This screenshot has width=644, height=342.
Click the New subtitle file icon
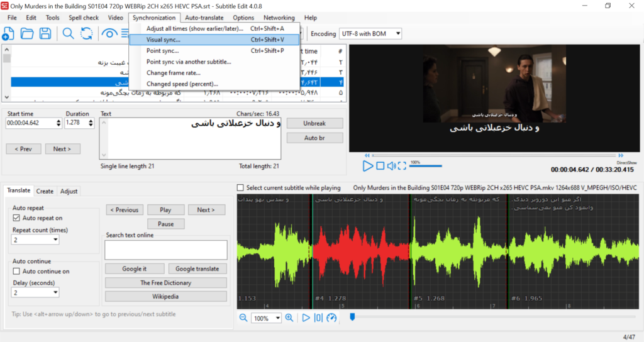coord(8,34)
